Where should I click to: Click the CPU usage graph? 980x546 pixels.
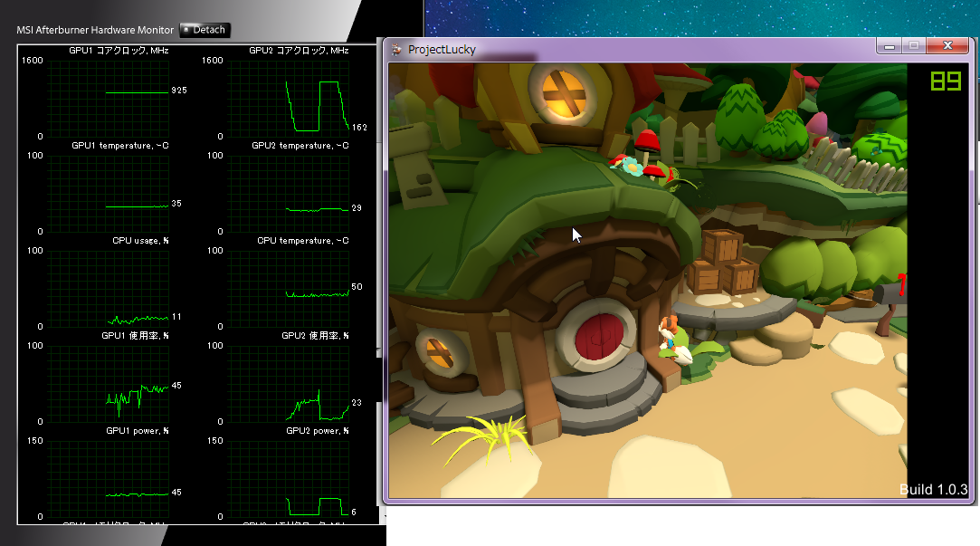click(x=108, y=289)
